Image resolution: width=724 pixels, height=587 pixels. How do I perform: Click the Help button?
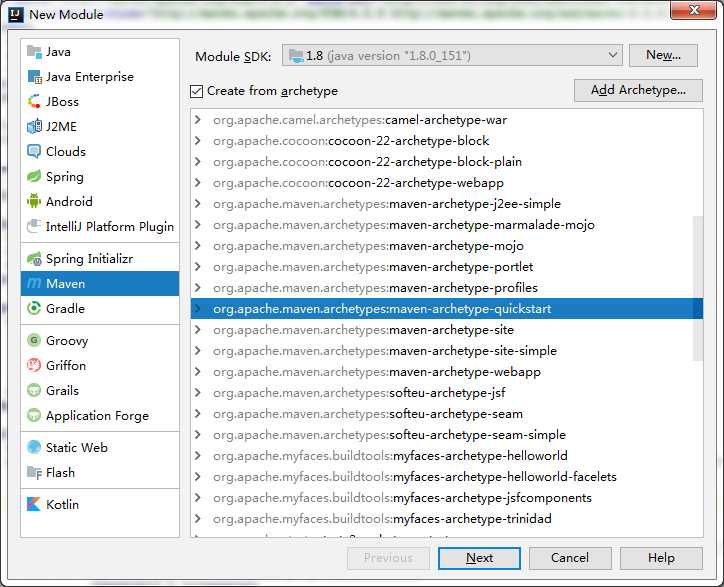[661, 558]
